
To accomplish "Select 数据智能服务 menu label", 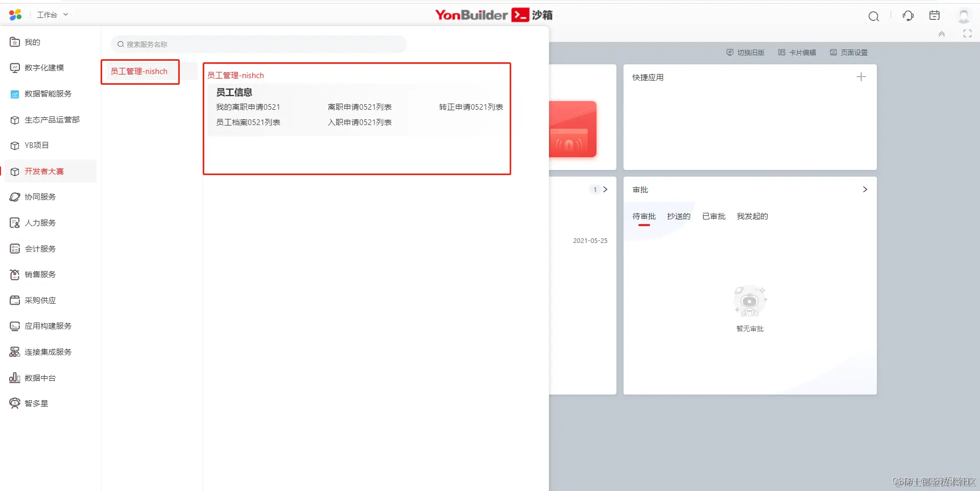I will click(x=48, y=94).
